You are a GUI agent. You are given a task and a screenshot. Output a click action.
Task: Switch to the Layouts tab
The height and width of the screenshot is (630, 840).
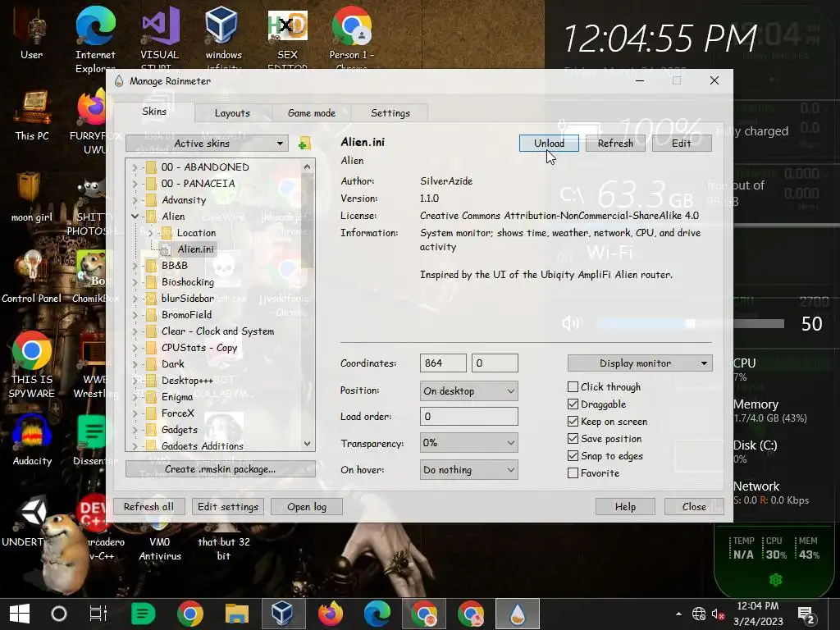232,113
